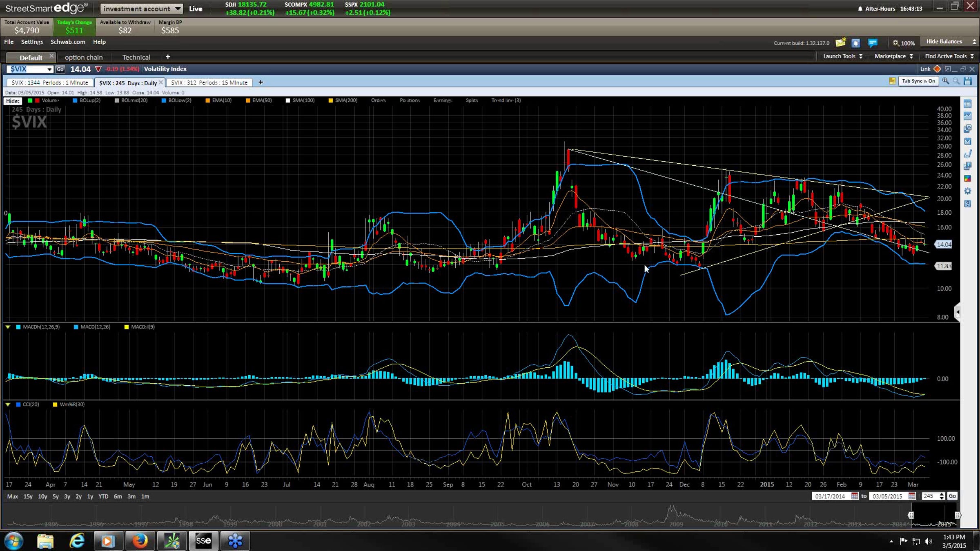Open the chart color palette icon
Viewport: 980px width, 551px height.
click(967, 178)
